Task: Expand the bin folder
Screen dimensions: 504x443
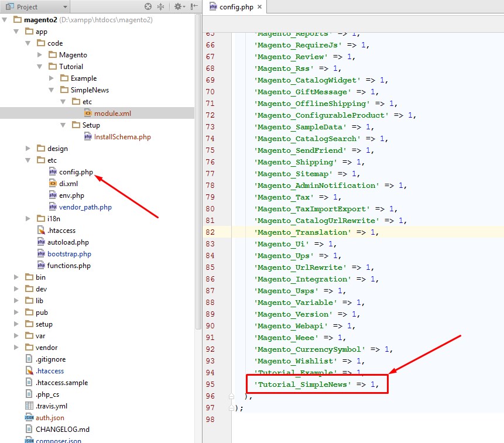Action: (x=16, y=277)
